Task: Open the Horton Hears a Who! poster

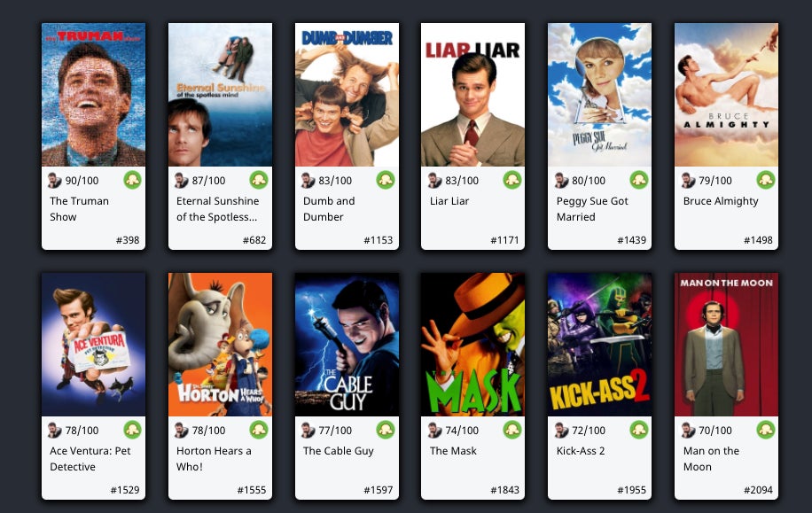Action: [220, 345]
